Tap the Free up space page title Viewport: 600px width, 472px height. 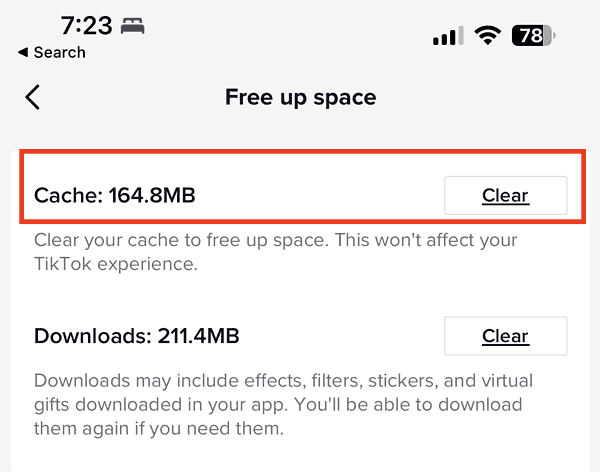point(300,97)
